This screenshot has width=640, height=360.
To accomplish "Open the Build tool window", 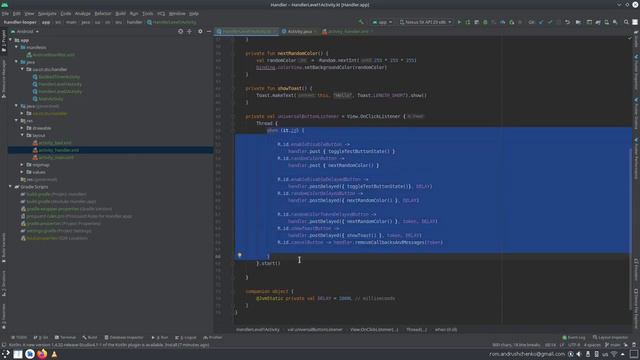I will 90,338.
